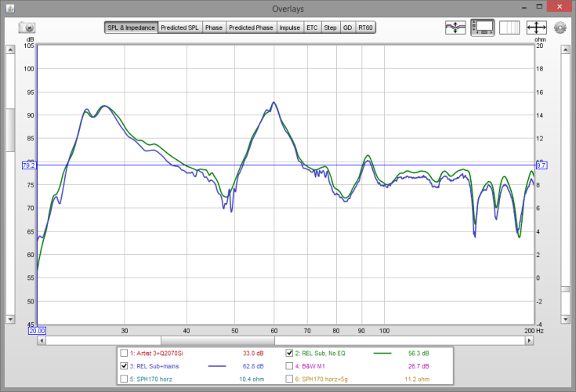576x392 pixels.
Task: Click the frequency axis grid icon
Action: [509, 27]
